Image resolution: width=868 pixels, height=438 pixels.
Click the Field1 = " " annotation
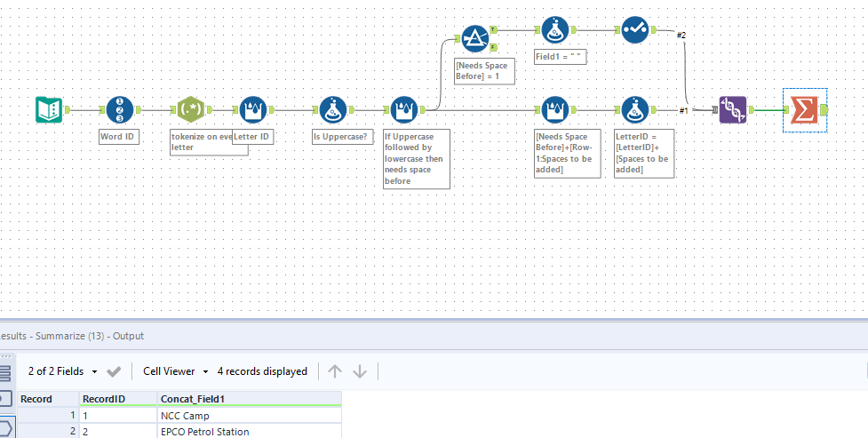pyautogui.click(x=561, y=57)
